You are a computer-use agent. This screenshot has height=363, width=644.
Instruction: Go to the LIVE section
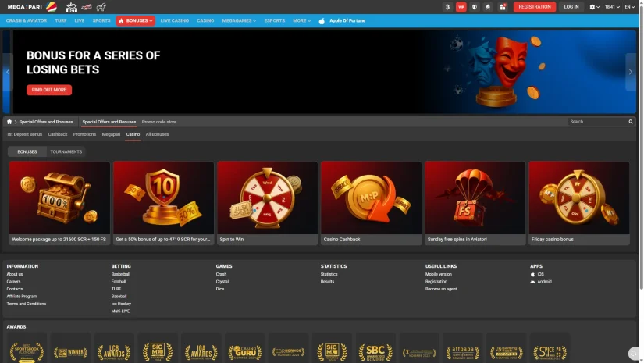click(80, 20)
